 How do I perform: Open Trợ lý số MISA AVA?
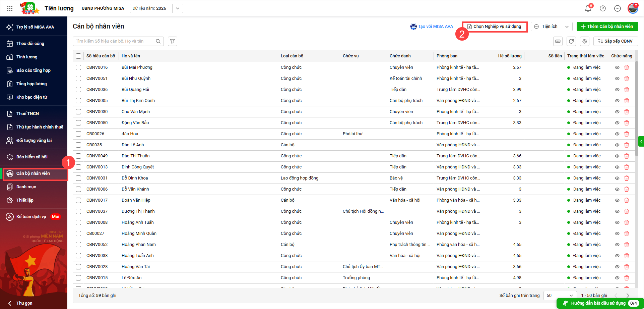point(34,27)
